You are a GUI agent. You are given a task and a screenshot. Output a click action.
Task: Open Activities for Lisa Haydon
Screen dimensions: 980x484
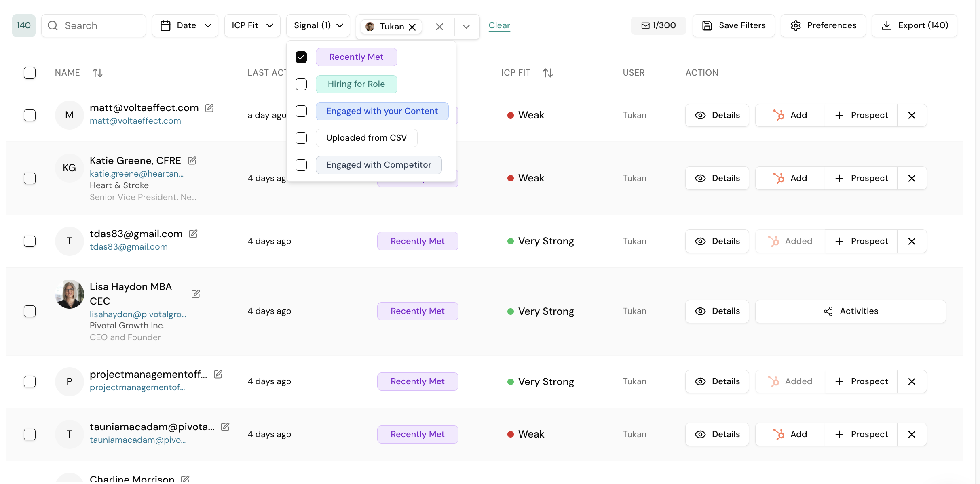(x=850, y=311)
